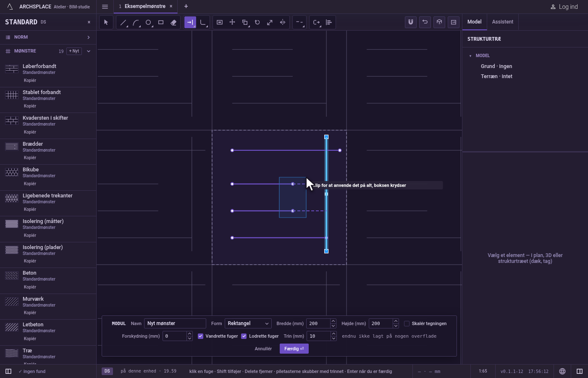
Task: Click the Navn field with Nyt mønster
Action: coord(175,323)
